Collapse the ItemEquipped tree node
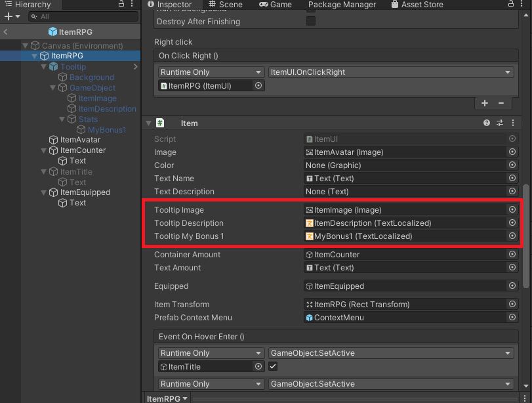This screenshot has height=403, width=532. tap(43, 192)
